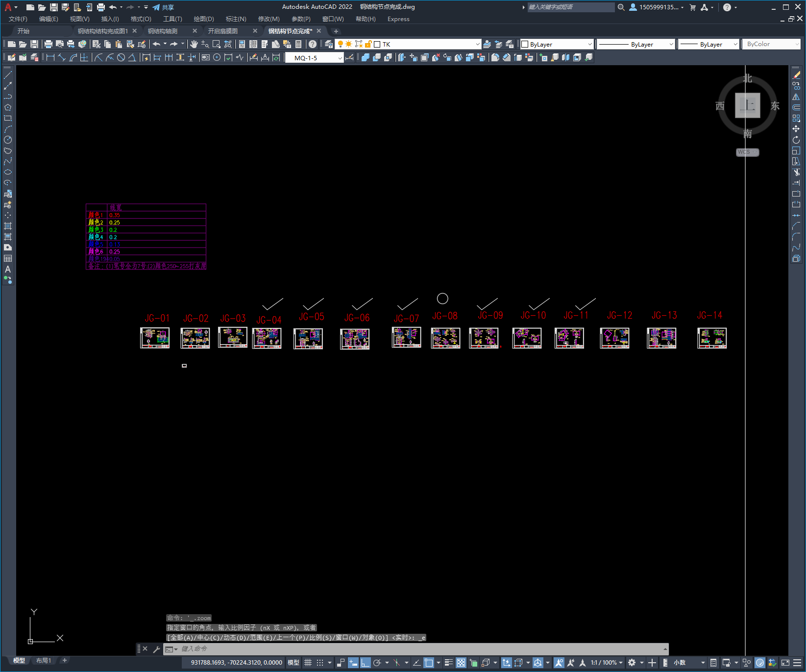Toggle transparency display in status bar
The image size is (806, 672).
pos(461,663)
